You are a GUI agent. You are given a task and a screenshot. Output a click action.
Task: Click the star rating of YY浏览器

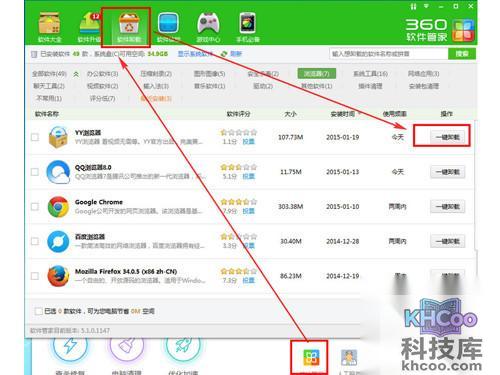(x=239, y=132)
